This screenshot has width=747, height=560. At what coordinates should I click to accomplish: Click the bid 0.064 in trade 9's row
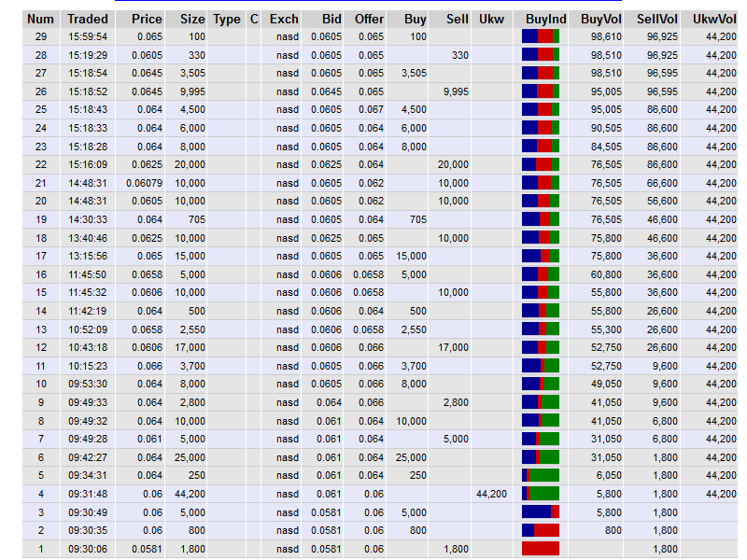point(330,403)
